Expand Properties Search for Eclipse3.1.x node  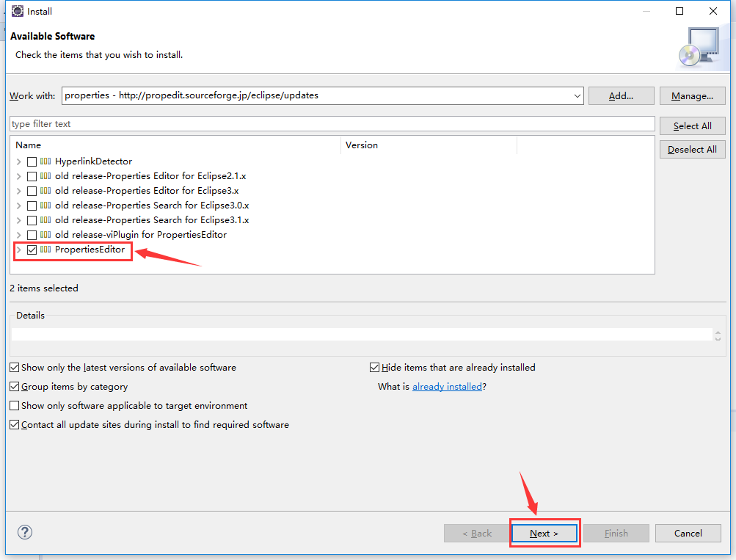coord(19,220)
